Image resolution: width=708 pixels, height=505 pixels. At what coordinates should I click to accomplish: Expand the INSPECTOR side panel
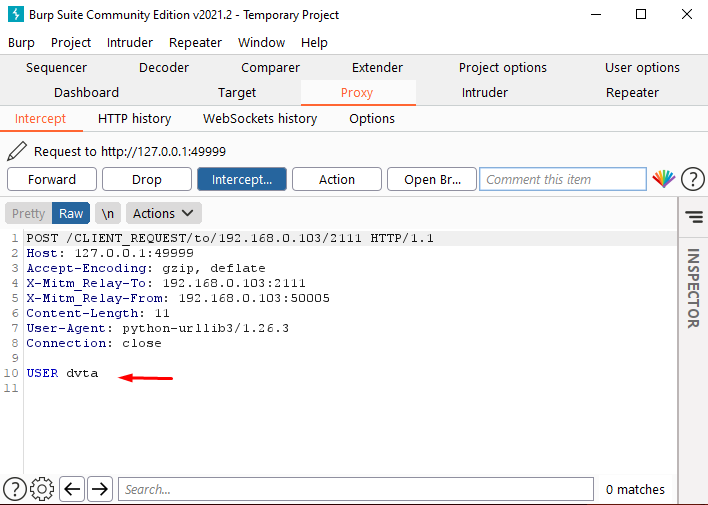pyautogui.click(x=693, y=288)
